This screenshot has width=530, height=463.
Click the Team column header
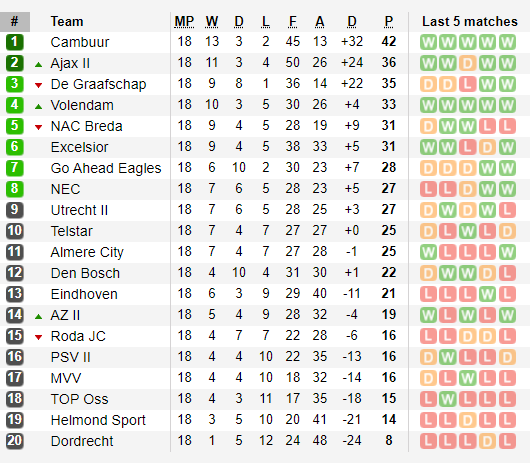tap(67, 22)
